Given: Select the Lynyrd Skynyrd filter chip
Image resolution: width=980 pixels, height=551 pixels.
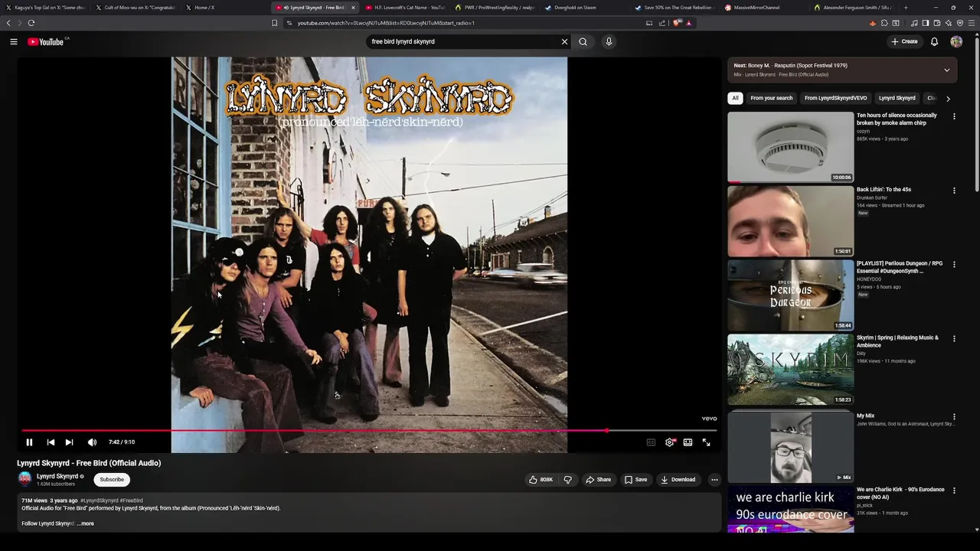Looking at the screenshot, I should point(897,98).
